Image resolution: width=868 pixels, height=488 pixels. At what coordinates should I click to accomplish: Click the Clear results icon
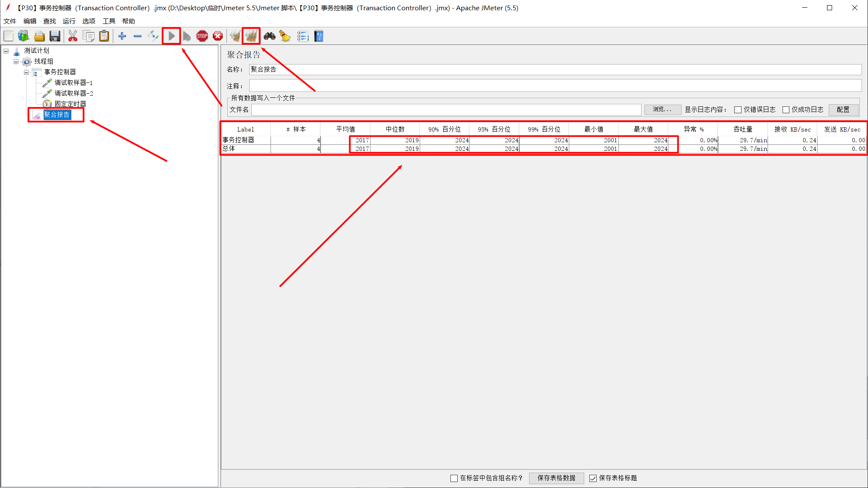coord(235,36)
